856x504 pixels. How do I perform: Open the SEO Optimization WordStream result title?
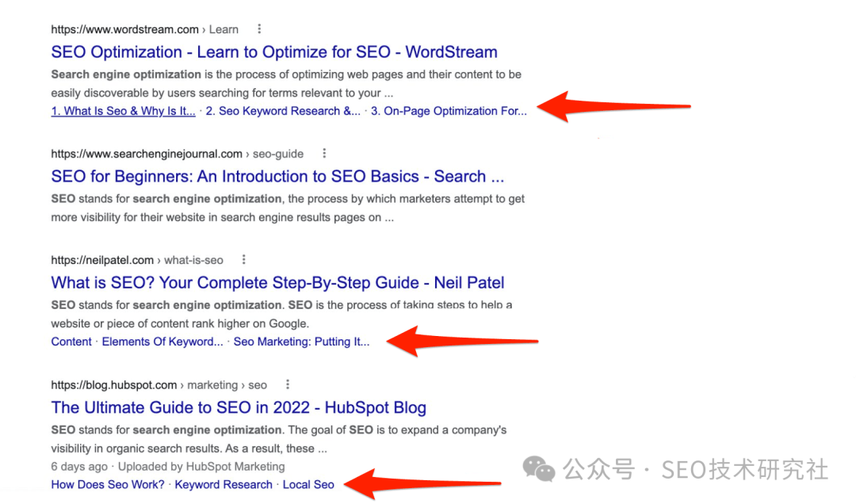click(x=274, y=52)
